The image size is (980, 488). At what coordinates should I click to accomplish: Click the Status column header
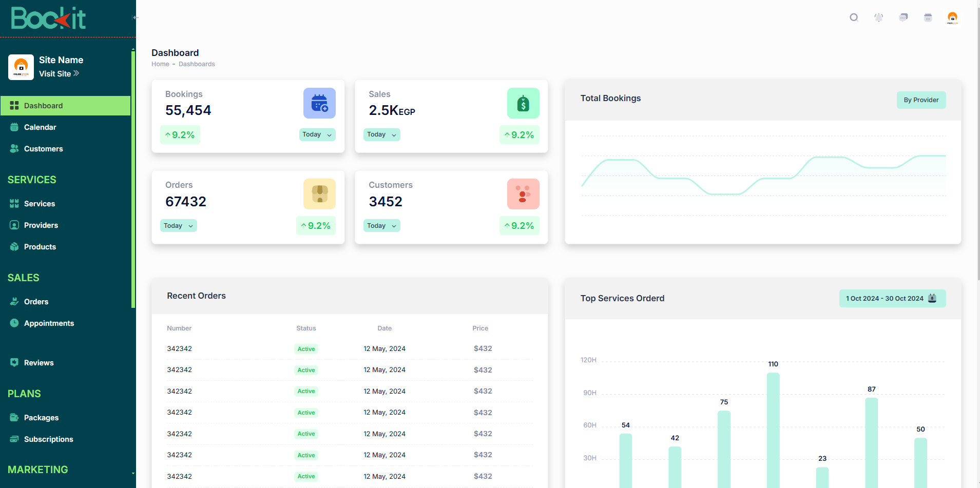pyautogui.click(x=306, y=328)
